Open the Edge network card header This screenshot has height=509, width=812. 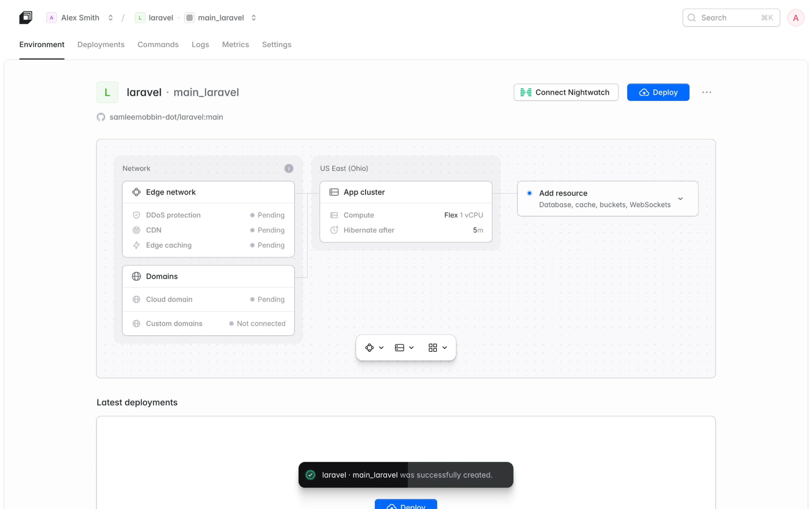pyautogui.click(x=208, y=192)
